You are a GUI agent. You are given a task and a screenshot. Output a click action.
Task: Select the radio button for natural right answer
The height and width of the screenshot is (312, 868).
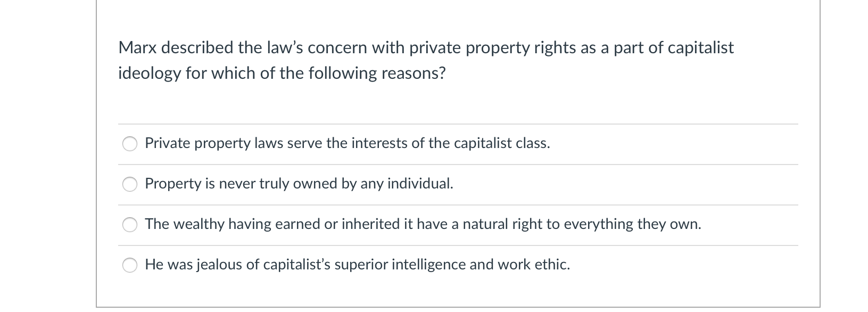[x=130, y=224]
